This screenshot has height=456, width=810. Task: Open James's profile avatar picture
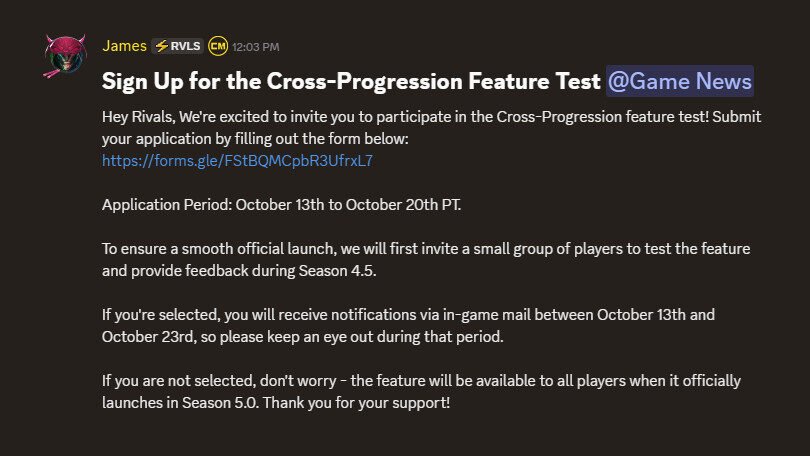pyautogui.click(x=64, y=61)
